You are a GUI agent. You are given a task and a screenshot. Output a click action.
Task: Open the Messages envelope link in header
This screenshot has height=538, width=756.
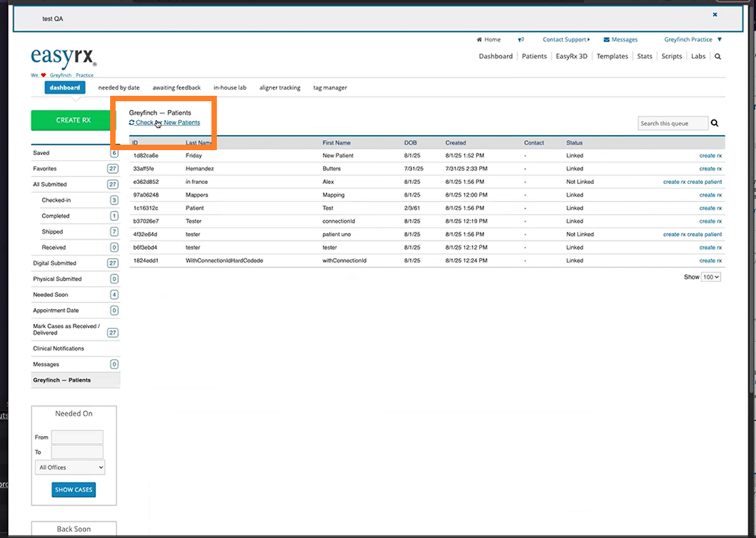pos(621,39)
